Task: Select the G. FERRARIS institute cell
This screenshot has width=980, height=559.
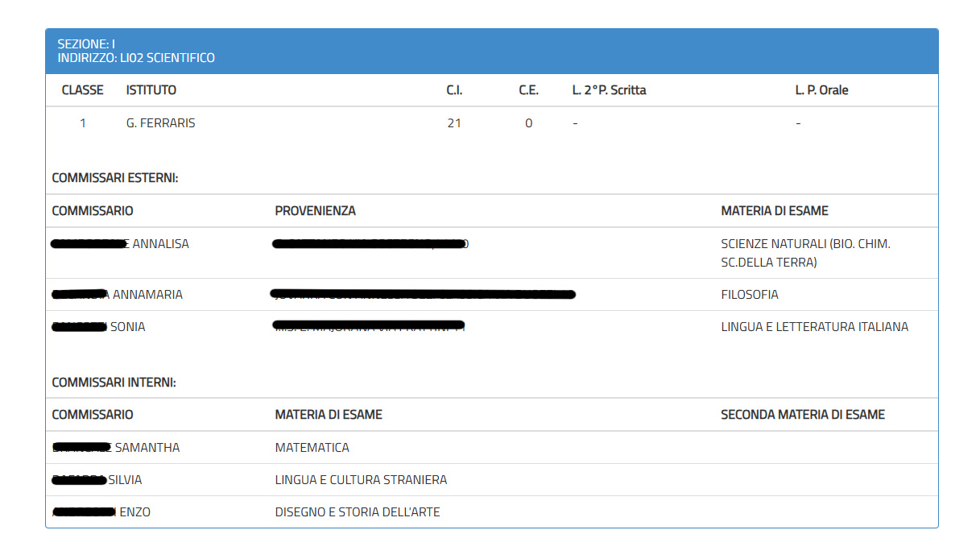Action: 161,123
